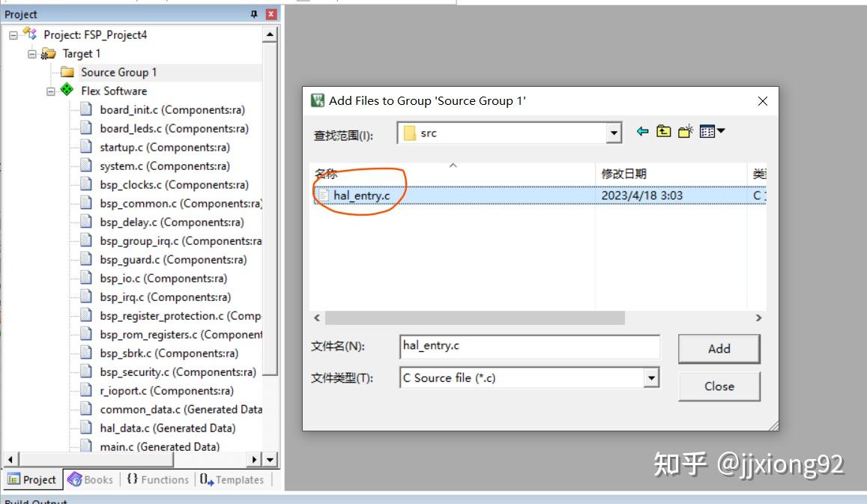This screenshot has width=867, height=504.
Task: Click the Up One Level folder icon
Action: (x=662, y=131)
